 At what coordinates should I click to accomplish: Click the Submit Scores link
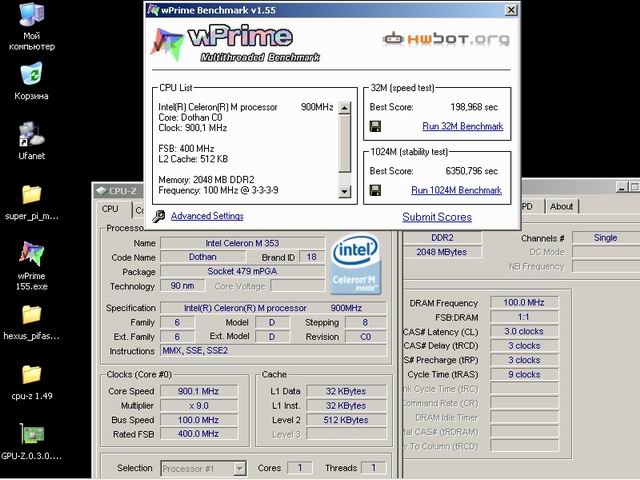tap(437, 217)
